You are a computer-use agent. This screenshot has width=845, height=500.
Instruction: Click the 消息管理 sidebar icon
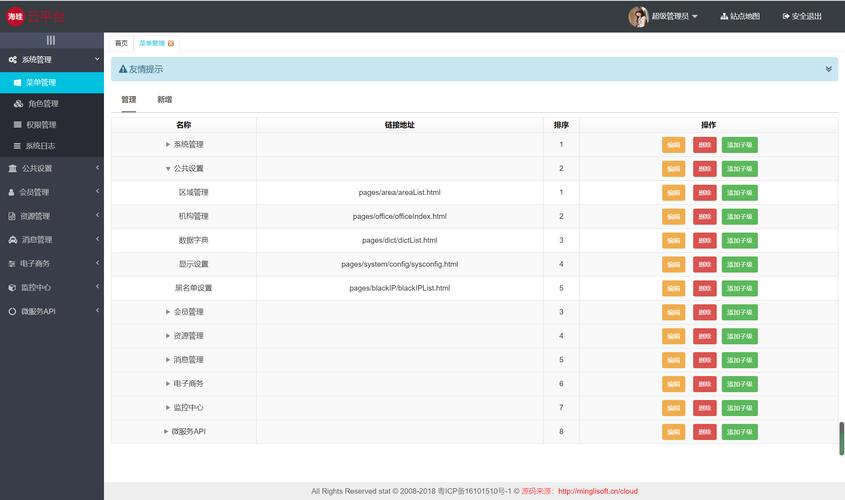click(x=12, y=240)
